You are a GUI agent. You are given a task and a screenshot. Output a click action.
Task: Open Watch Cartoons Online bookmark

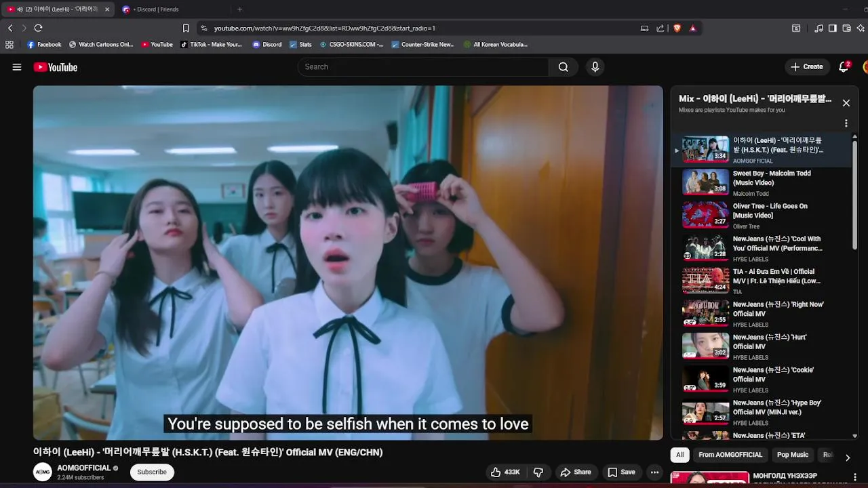point(101,45)
